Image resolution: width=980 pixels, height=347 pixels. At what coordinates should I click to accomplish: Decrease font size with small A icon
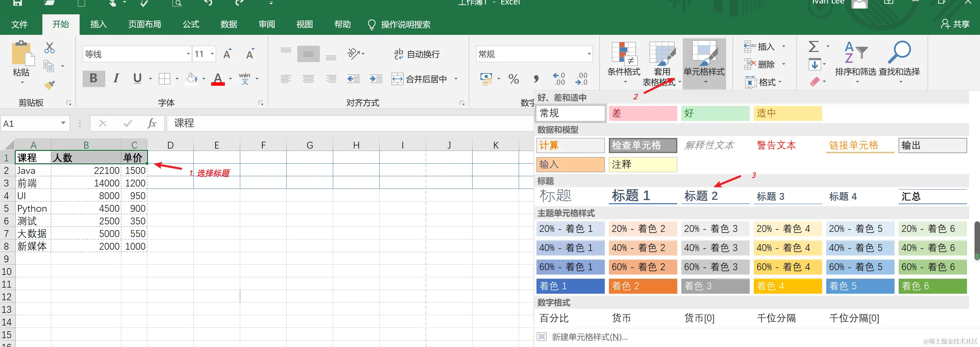[x=250, y=54]
